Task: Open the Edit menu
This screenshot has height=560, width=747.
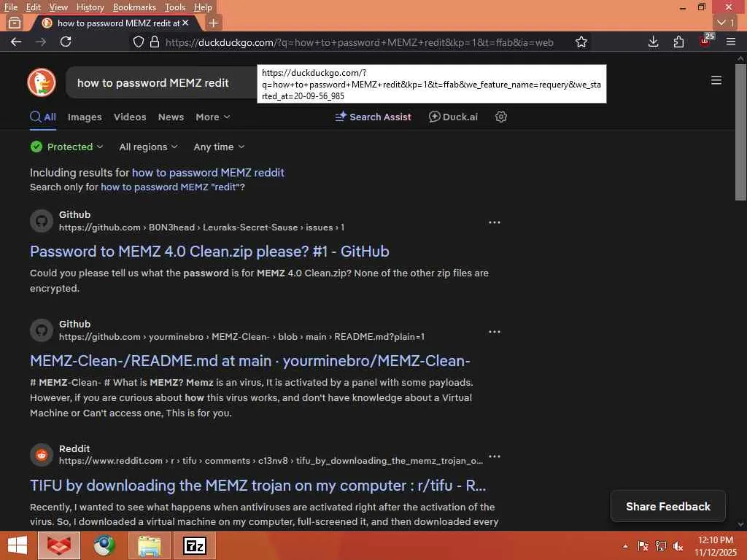Action: coord(33,7)
